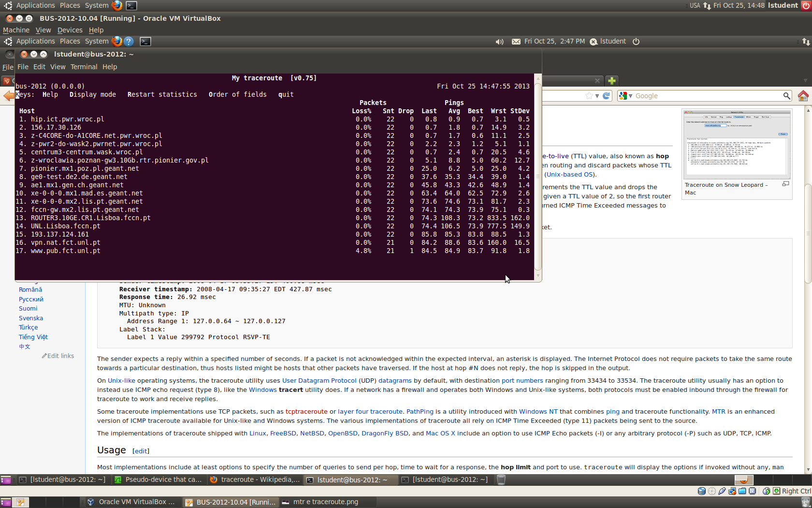Screen dimensions: 812x508
Task: Open a new Firefox tab with plus icon
Action: click(x=612, y=81)
